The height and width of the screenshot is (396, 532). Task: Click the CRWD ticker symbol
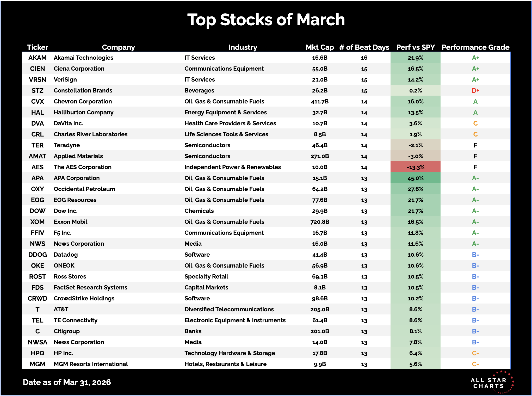[x=38, y=298]
